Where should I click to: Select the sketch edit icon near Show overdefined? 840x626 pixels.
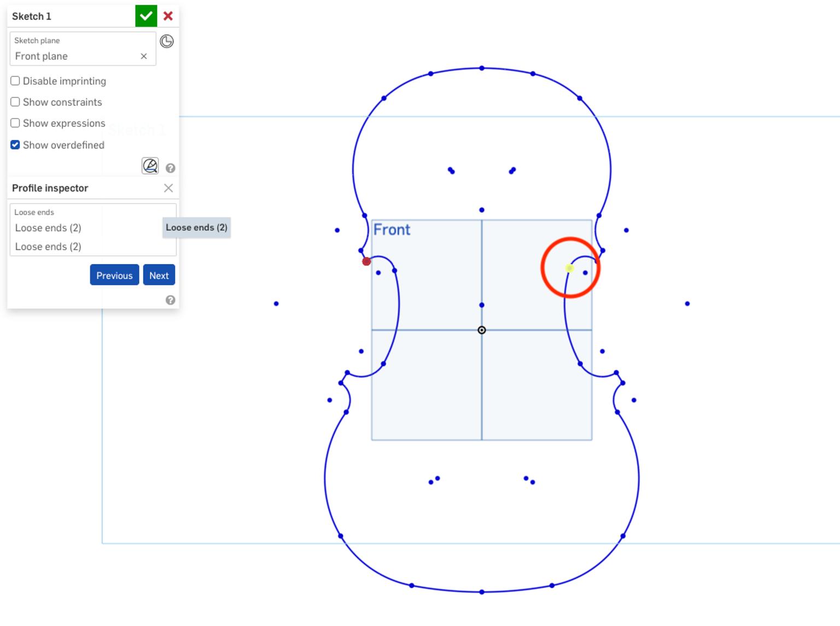[150, 166]
